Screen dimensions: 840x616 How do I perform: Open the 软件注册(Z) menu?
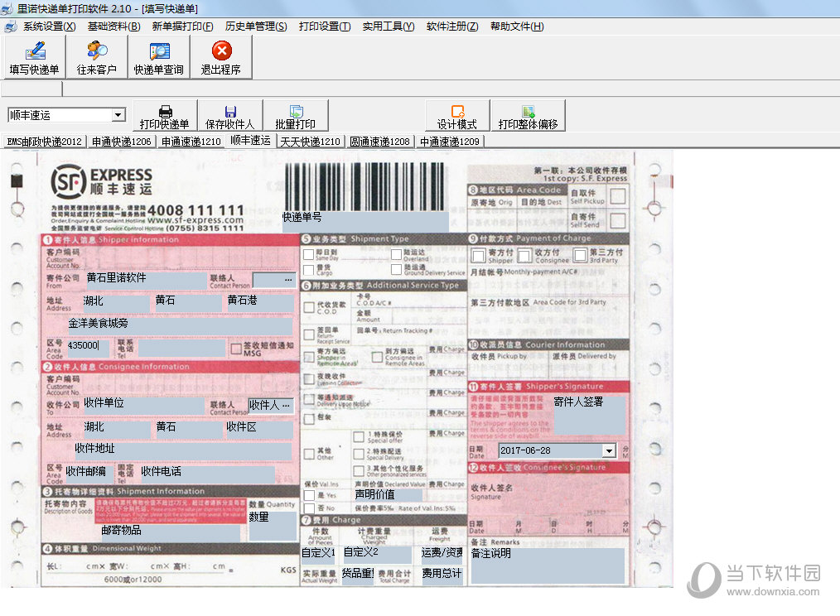click(452, 26)
